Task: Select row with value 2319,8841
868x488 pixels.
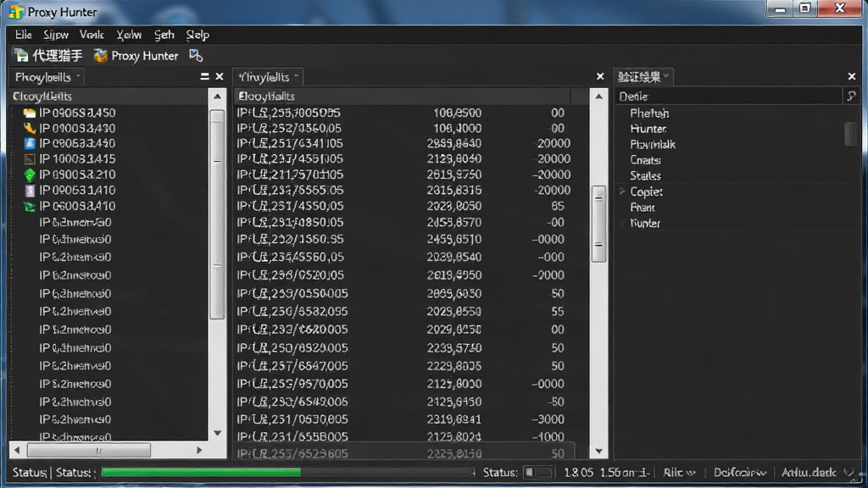Action: (411, 419)
